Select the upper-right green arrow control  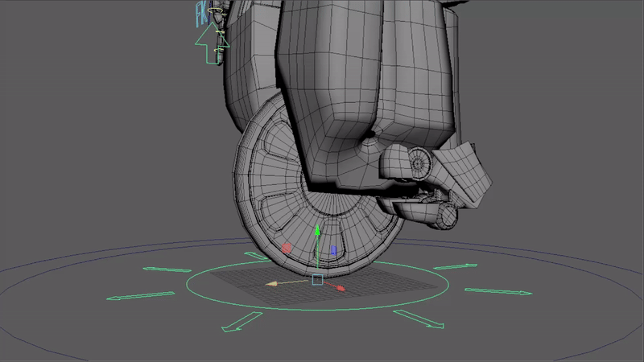click(x=456, y=266)
